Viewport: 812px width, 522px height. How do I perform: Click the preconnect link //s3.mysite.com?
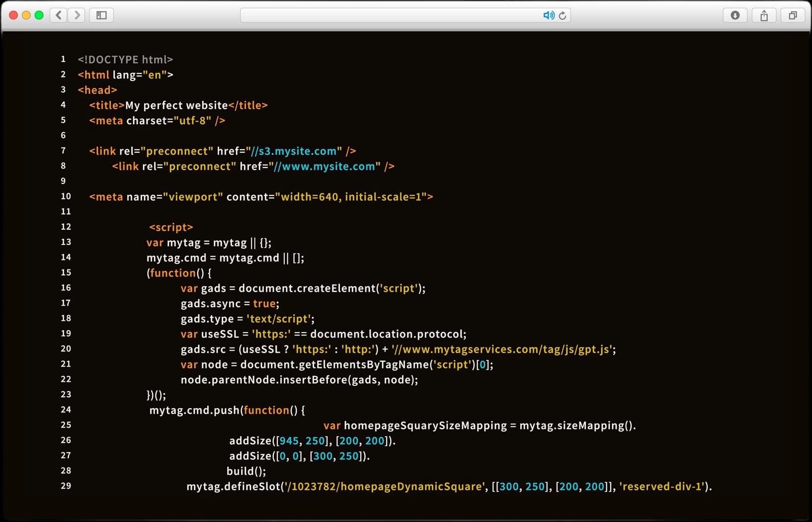[x=292, y=151]
